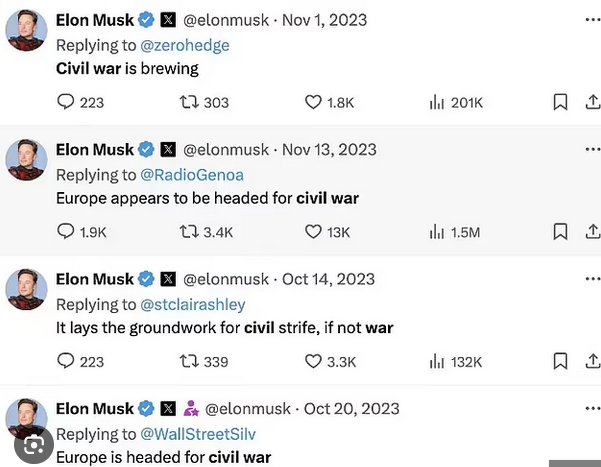Open the Oct 20, 2023 tweet timestamp
The image size is (601, 467).
click(x=351, y=409)
